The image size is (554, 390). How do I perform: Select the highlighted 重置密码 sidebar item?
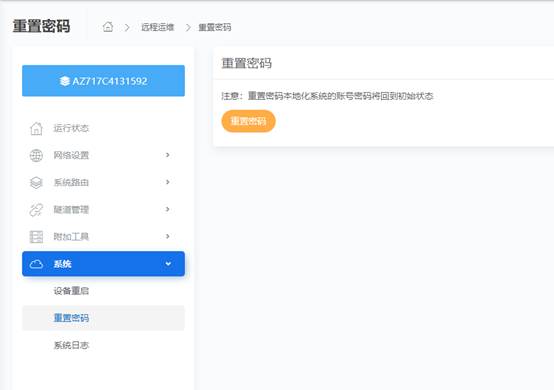pyautogui.click(x=104, y=318)
